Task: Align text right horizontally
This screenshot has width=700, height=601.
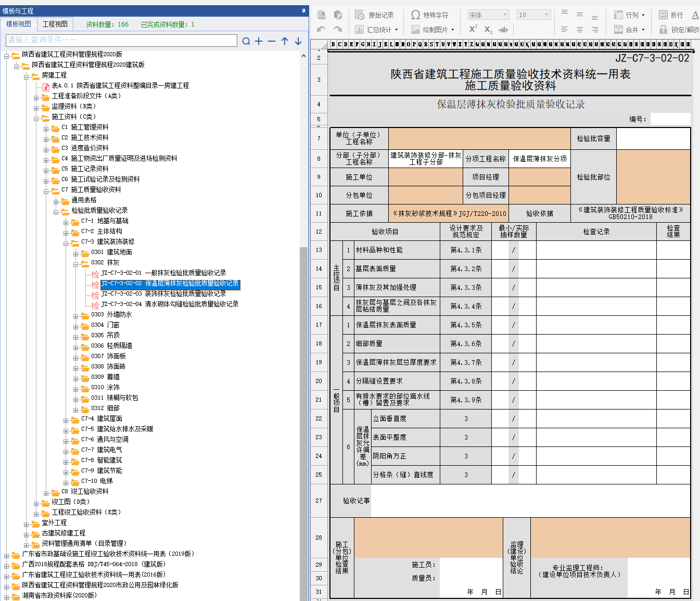Action: tap(595, 30)
